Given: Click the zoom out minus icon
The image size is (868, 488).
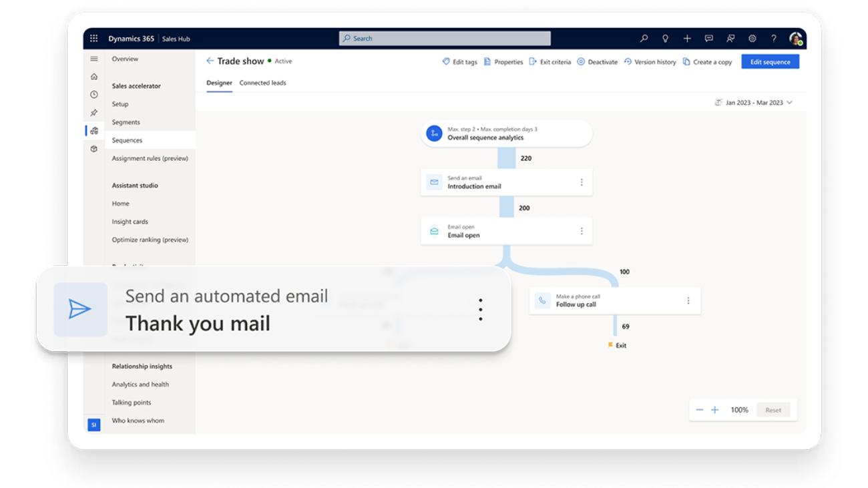Looking at the screenshot, I should click(699, 410).
